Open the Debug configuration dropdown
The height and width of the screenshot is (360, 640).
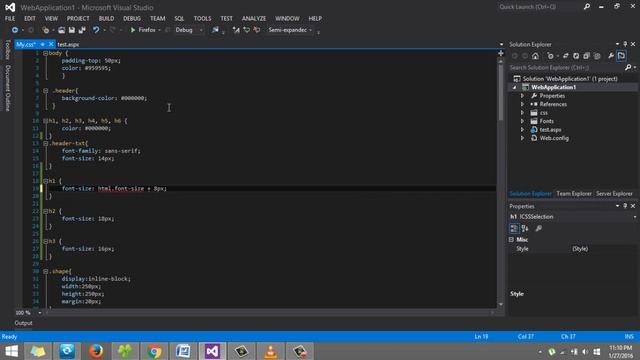pos(189,30)
